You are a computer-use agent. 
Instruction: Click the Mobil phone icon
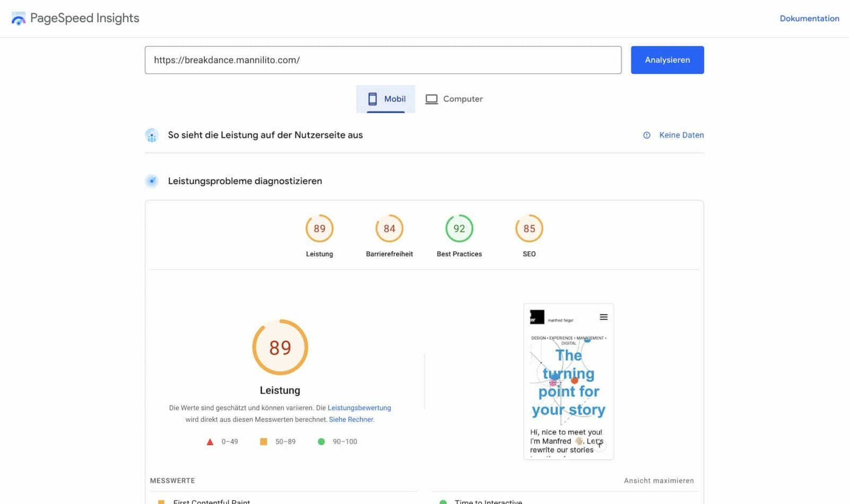[372, 99]
